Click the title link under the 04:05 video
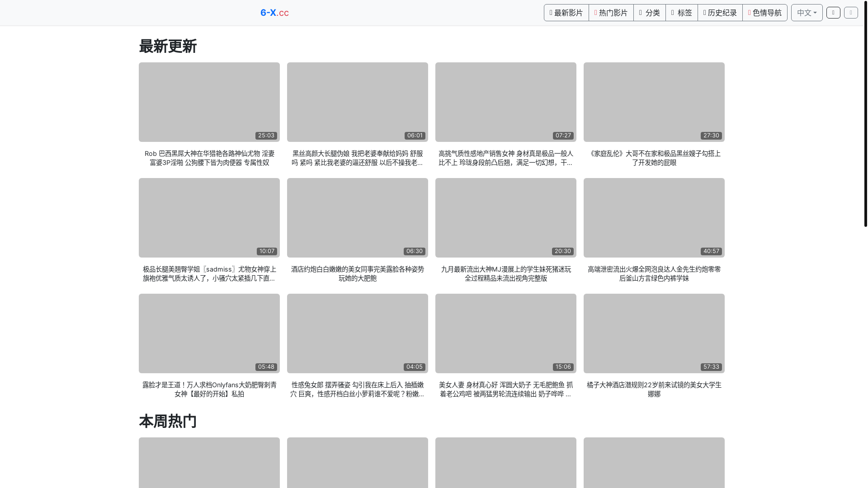This screenshot has width=868, height=488. point(358,389)
